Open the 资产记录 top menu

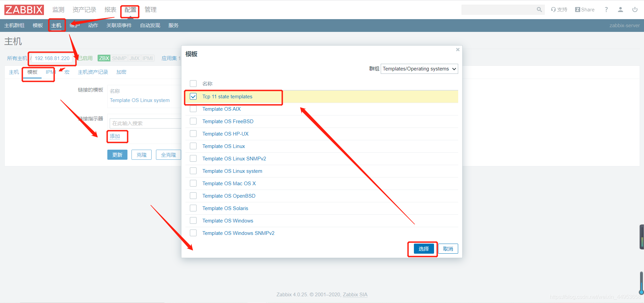(84, 10)
